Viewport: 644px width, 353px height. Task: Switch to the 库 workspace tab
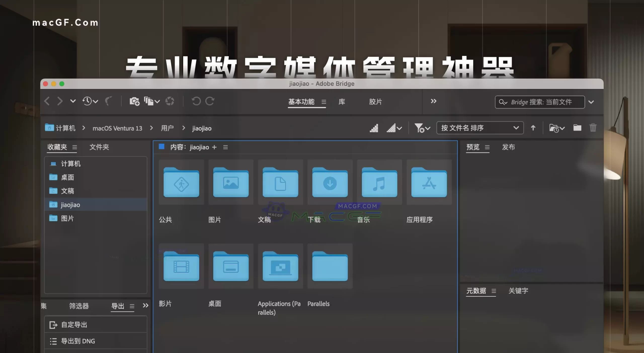click(341, 102)
